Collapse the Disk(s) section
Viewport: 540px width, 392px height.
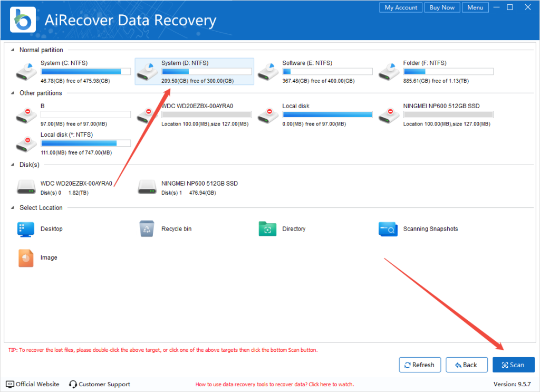13,165
